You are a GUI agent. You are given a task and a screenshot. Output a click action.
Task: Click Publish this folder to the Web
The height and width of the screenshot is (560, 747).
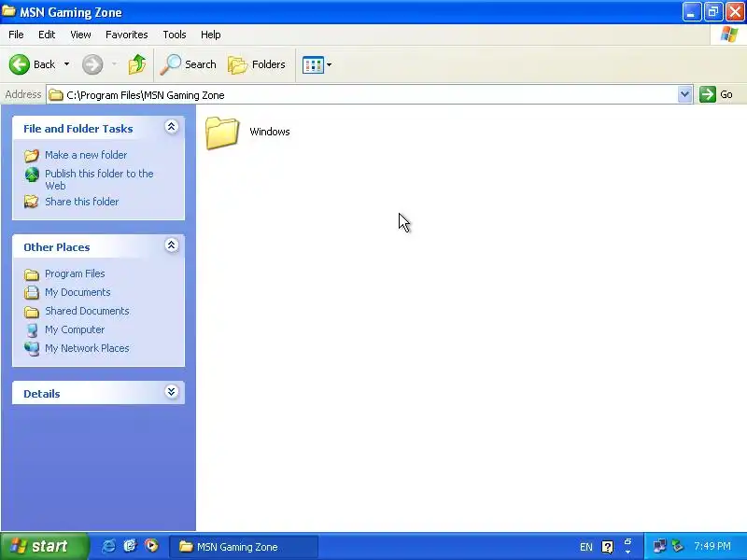(x=99, y=179)
